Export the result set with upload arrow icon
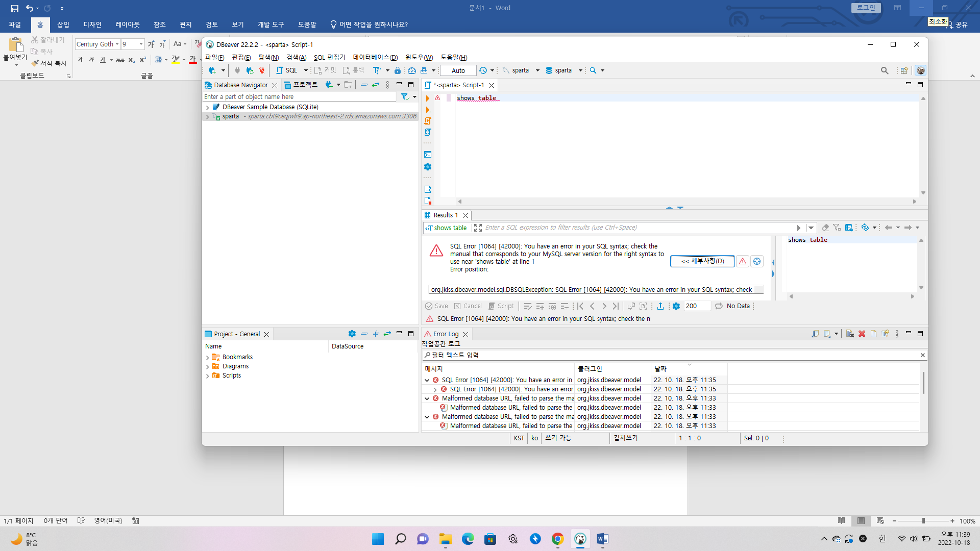980x551 pixels. (x=660, y=306)
